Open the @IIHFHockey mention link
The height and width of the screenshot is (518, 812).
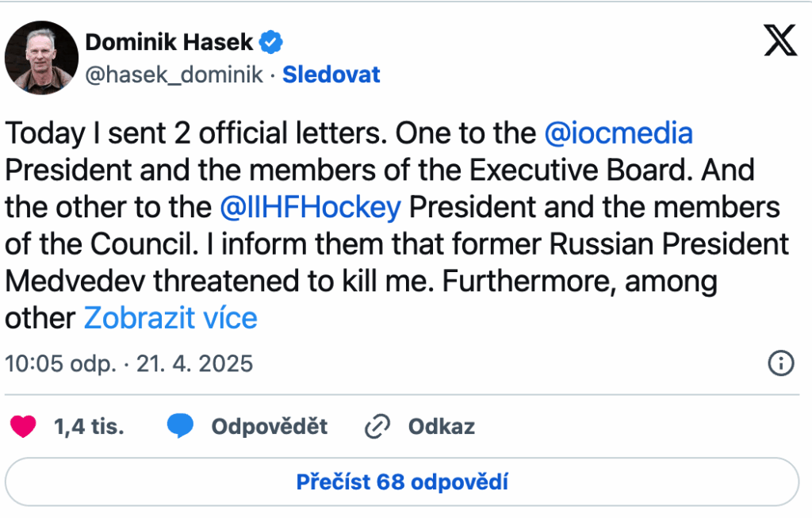(x=310, y=207)
